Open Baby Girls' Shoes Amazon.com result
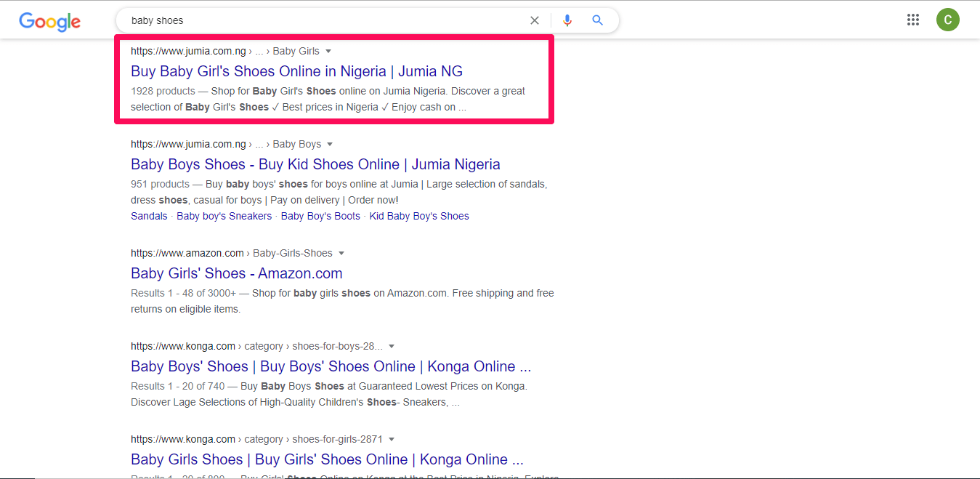The image size is (980, 479). coord(236,273)
